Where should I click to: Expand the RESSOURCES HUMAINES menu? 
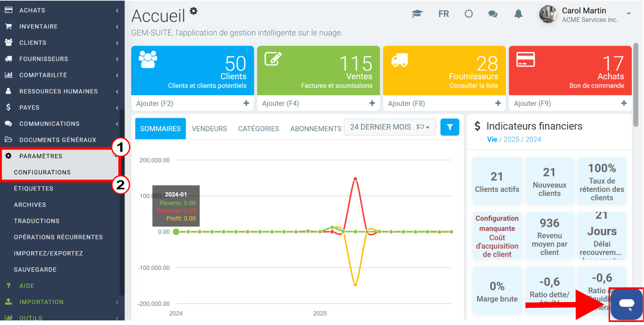[62, 91]
